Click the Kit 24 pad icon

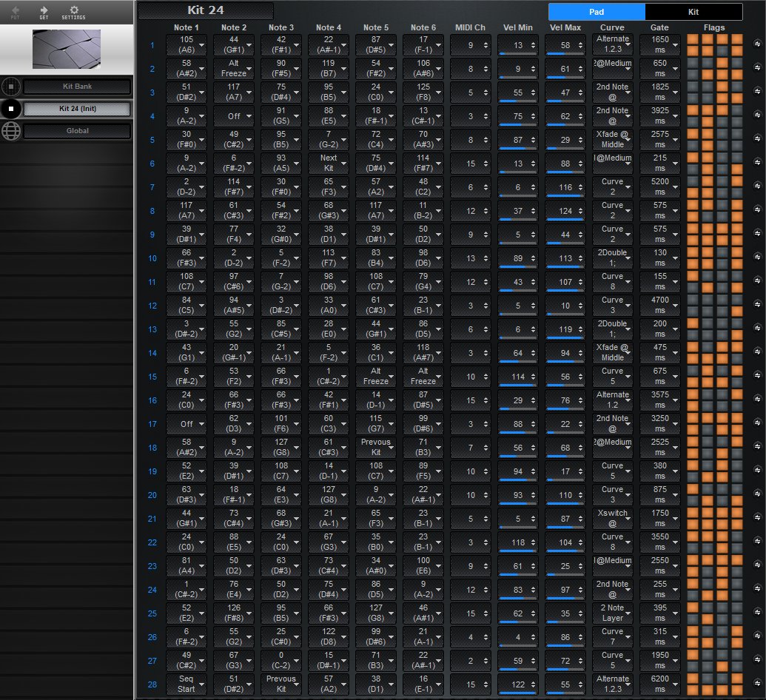click(11, 109)
